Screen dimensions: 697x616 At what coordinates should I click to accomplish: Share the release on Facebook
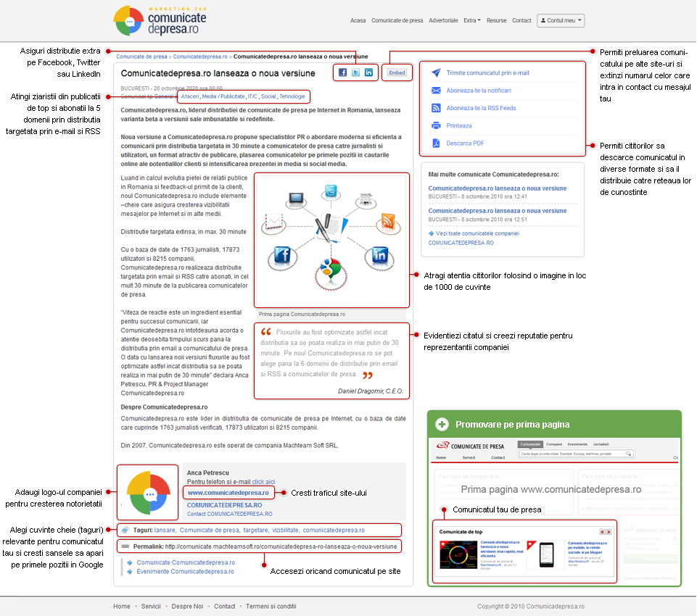pyautogui.click(x=342, y=72)
